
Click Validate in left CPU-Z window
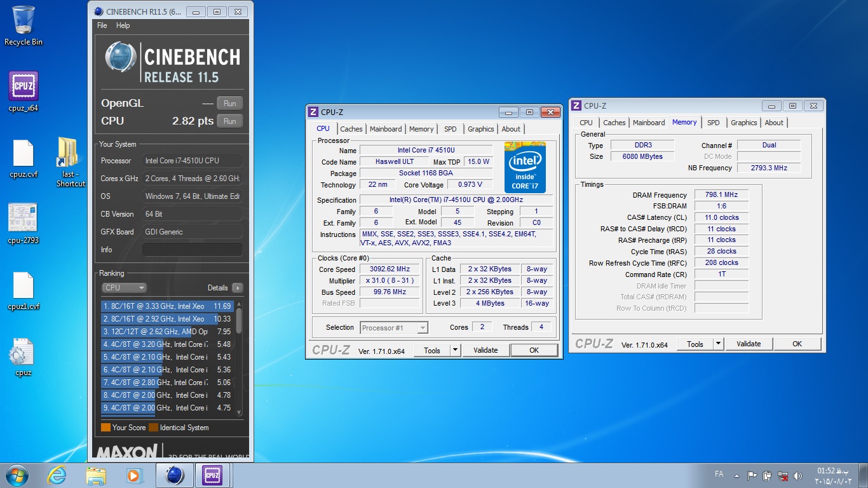click(x=485, y=350)
